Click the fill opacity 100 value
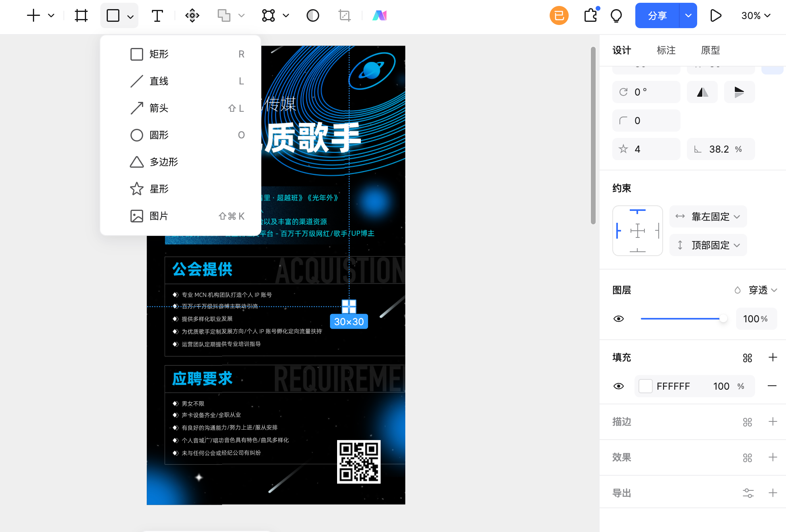The image size is (786, 532). coord(721,386)
